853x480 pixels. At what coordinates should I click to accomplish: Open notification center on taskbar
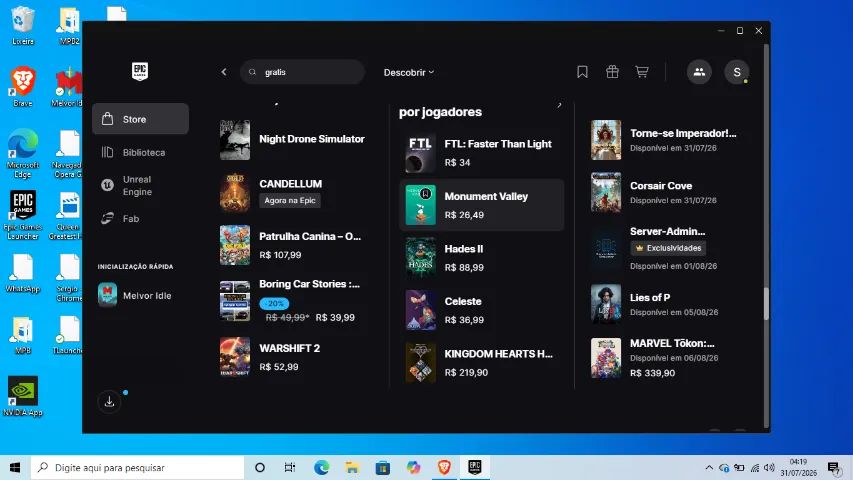(x=833, y=467)
